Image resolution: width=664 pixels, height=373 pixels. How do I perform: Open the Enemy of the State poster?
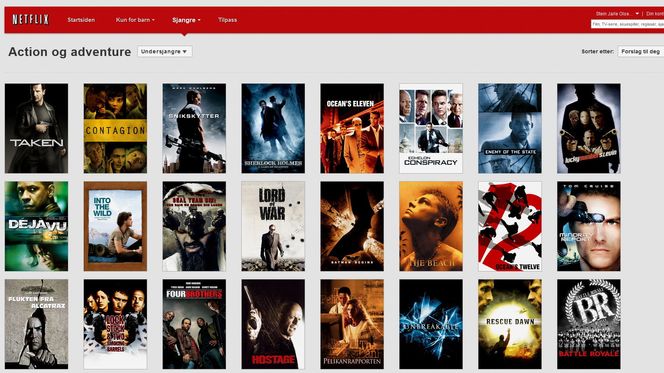pos(510,128)
